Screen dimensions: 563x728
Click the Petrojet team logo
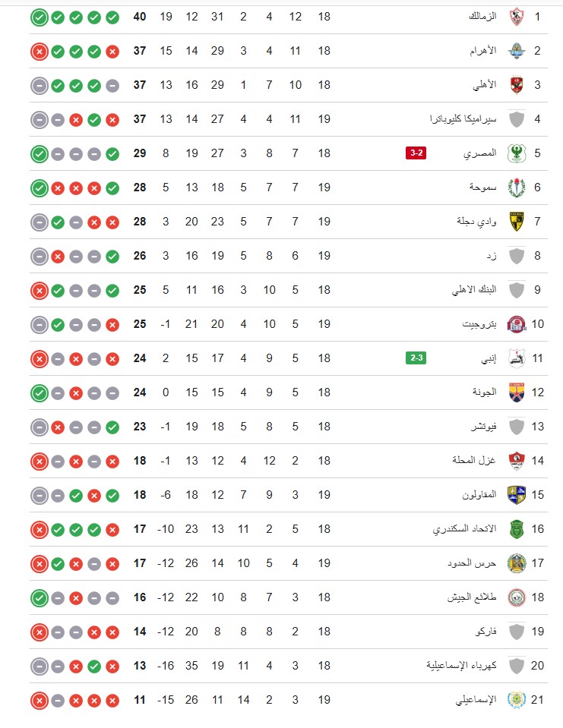tap(517, 324)
